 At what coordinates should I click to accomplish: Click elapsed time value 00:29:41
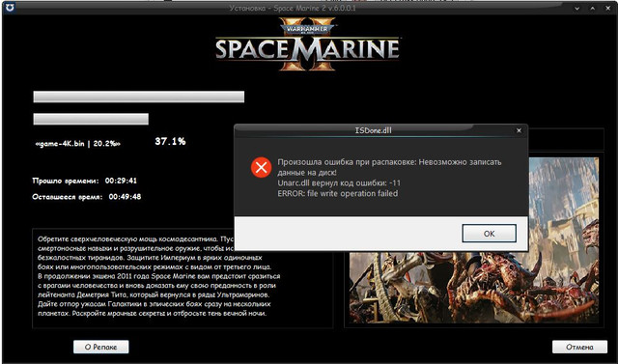tap(121, 181)
